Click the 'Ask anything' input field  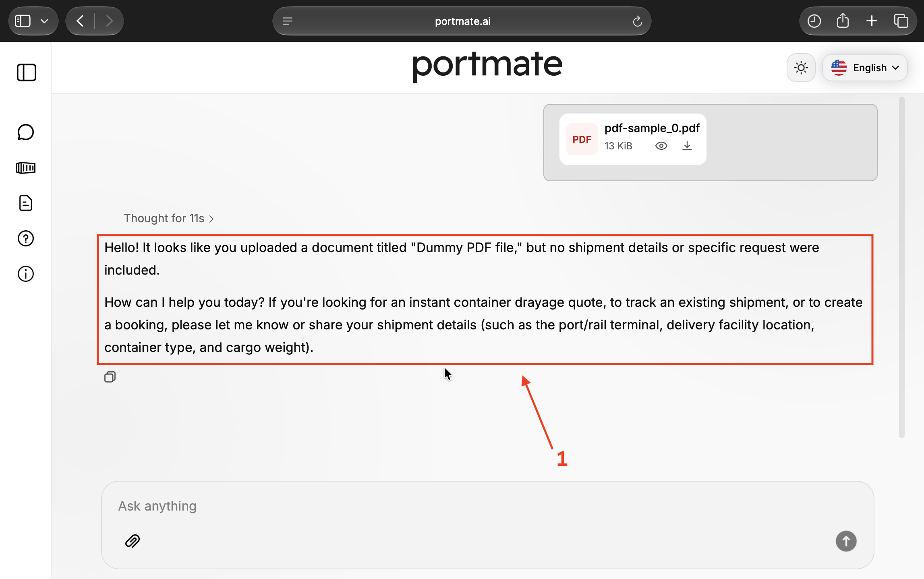(487, 506)
